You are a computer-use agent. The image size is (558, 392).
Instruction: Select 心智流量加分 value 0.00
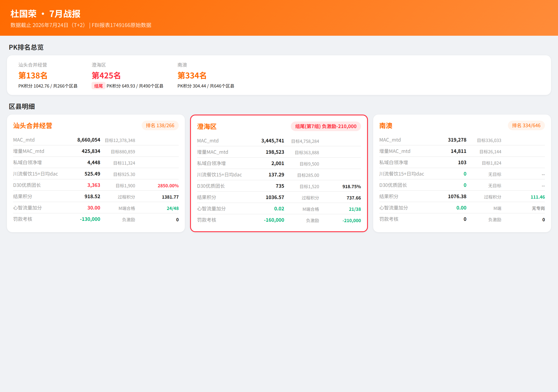461,208
